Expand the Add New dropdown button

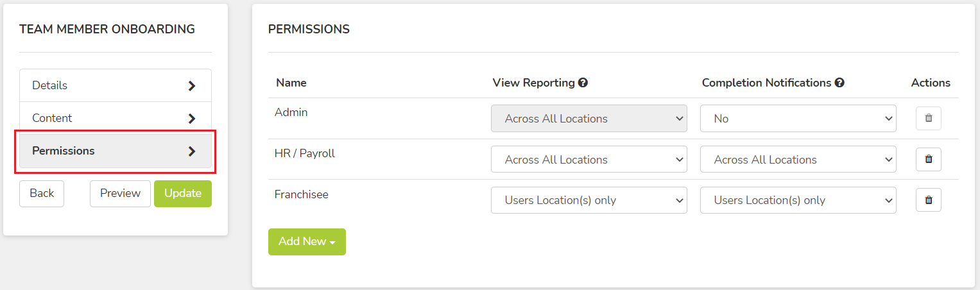coord(307,242)
